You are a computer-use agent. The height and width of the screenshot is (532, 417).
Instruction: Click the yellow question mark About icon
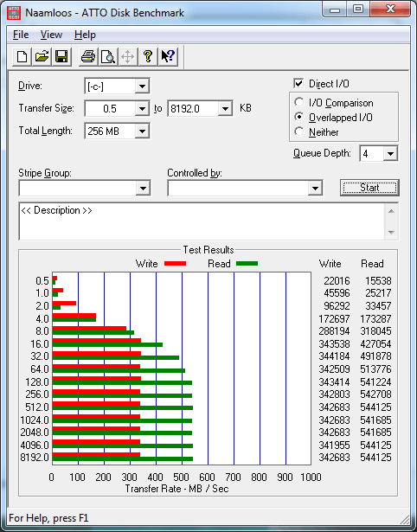coord(148,56)
